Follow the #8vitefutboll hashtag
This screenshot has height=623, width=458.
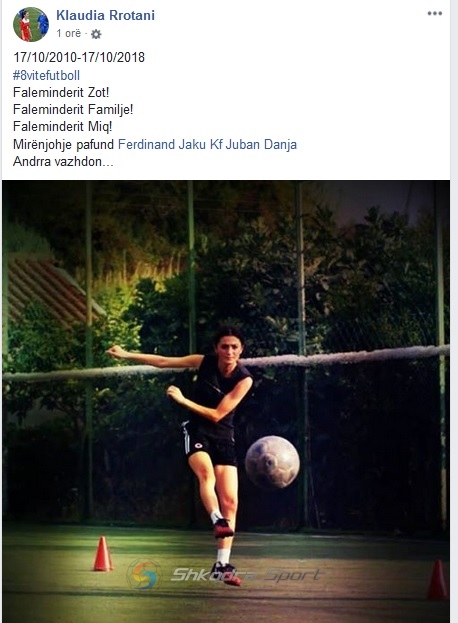[46, 75]
